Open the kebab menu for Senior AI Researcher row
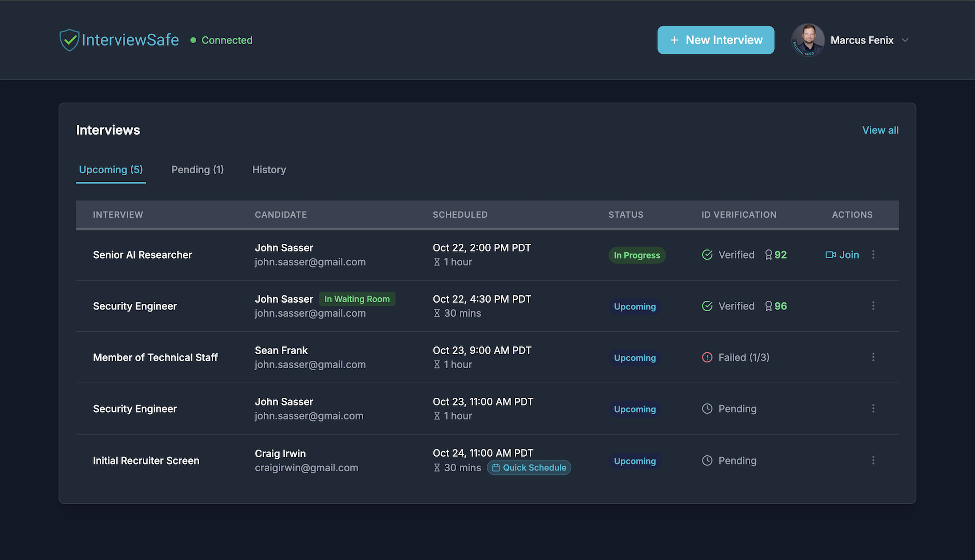 pyautogui.click(x=874, y=255)
